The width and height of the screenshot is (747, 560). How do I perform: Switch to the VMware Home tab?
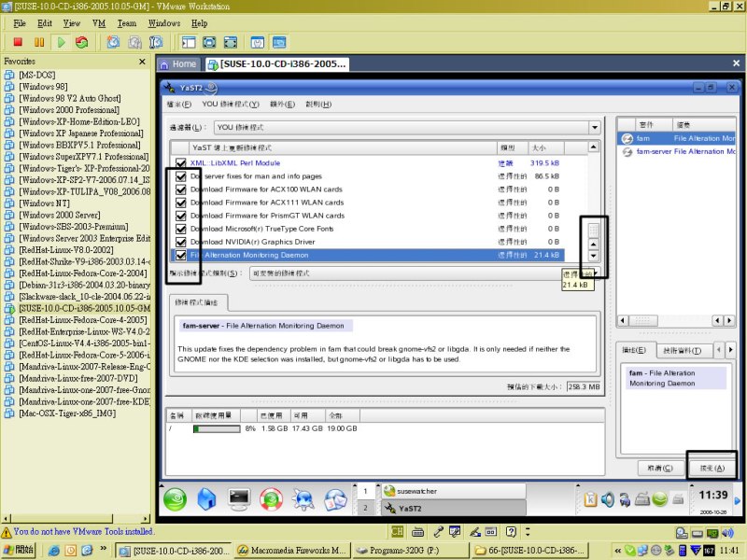tap(178, 63)
